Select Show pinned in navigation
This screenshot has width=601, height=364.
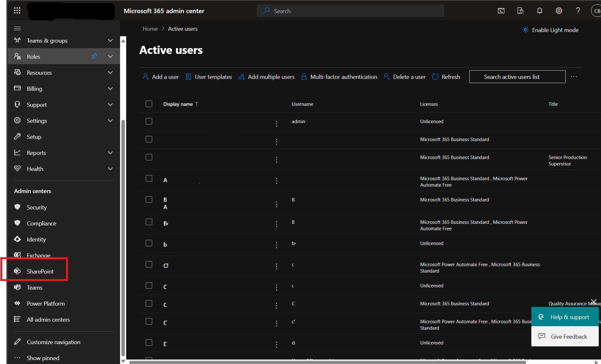(43, 358)
